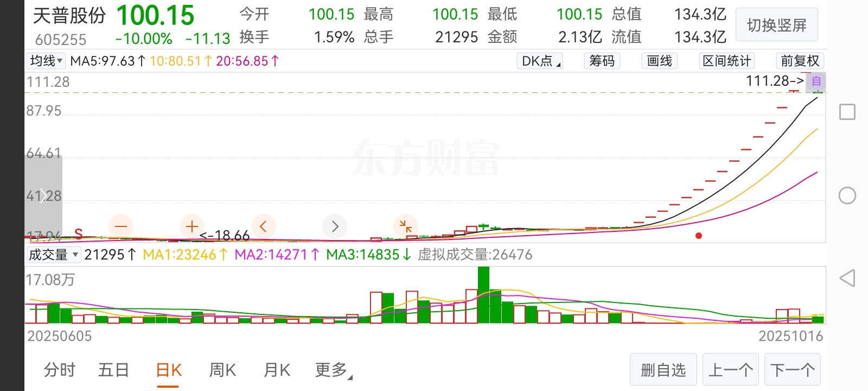
Task: Tap Android back triangle button
Action: (x=847, y=278)
